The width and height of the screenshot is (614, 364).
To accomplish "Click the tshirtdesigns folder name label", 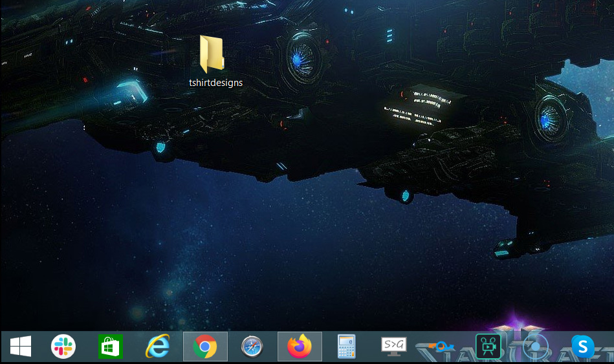I will pyautogui.click(x=215, y=83).
